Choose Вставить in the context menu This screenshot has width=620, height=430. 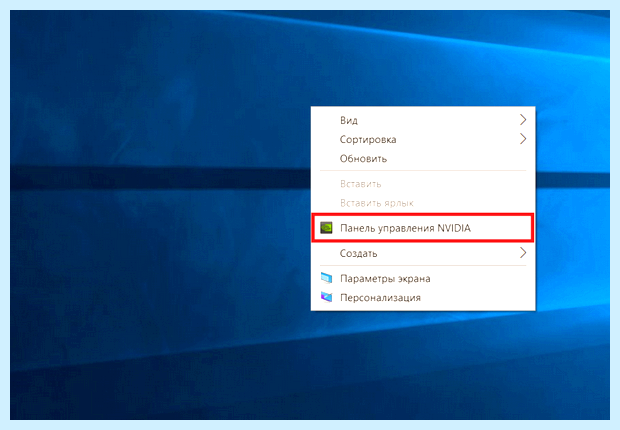pyautogui.click(x=423, y=184)
